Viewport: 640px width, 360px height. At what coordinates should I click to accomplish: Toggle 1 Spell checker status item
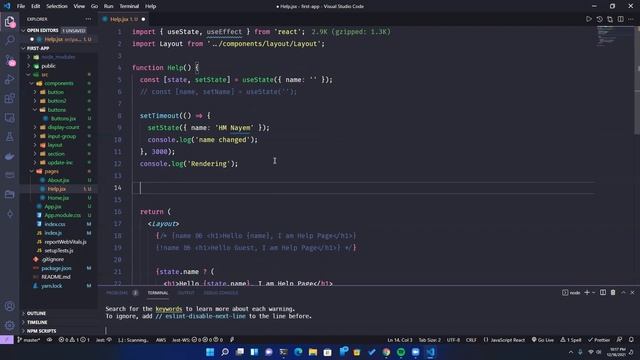tap(571, 340)
